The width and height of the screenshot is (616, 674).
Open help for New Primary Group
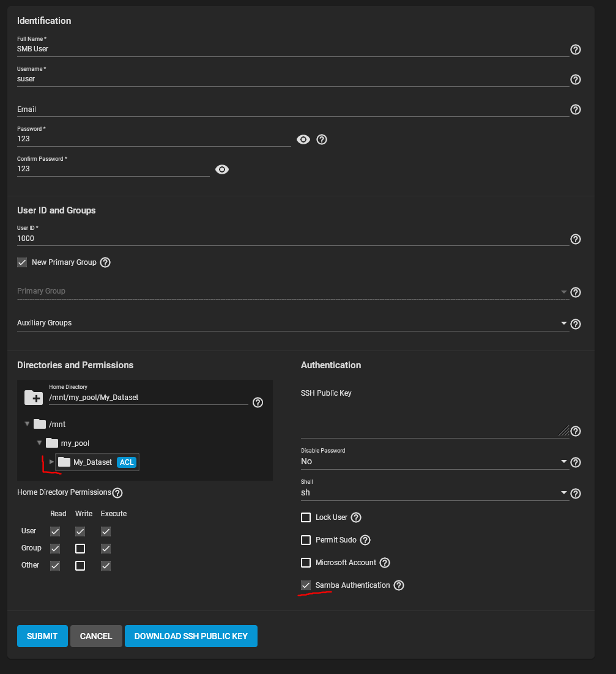105,262
